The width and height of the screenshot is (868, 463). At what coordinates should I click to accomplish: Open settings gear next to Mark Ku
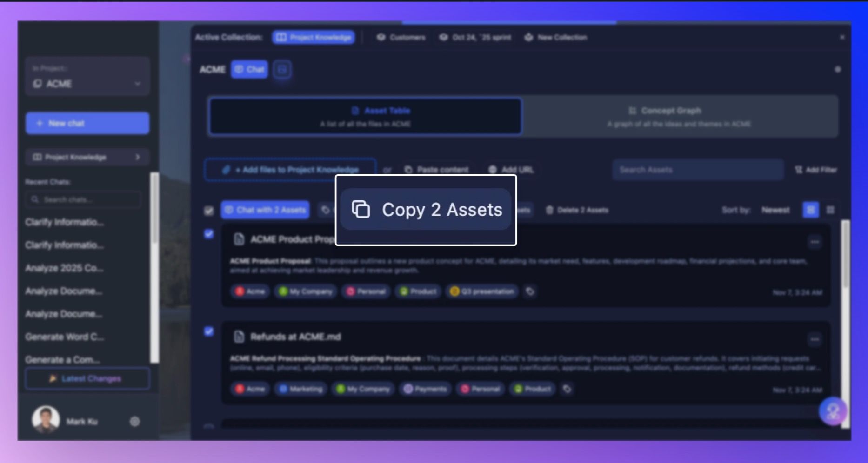click(x=134, y=421)
